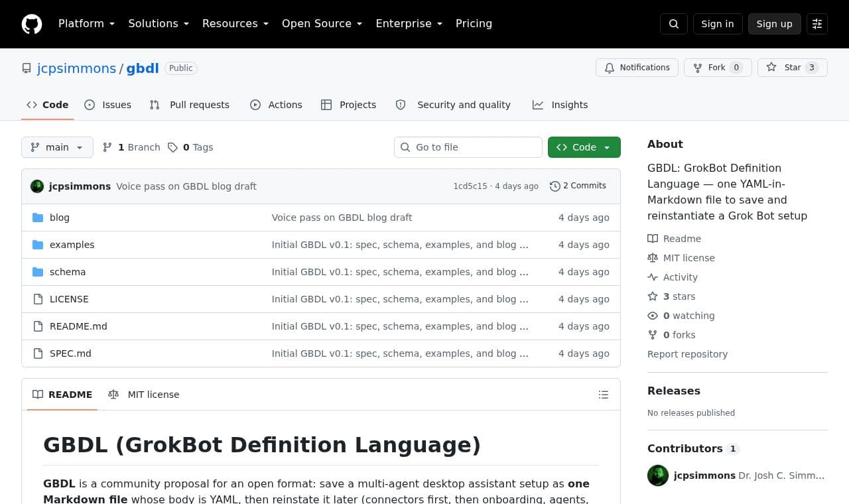Click the schema folder icon
This screenshot has width=849, height=504.
point(38,272)
